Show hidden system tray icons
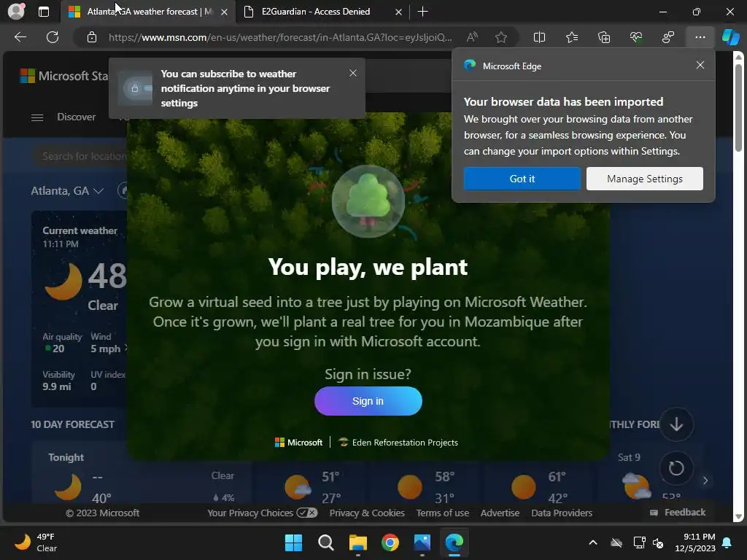The width and height of the screenshot is (747, 560). click(592, 542)
